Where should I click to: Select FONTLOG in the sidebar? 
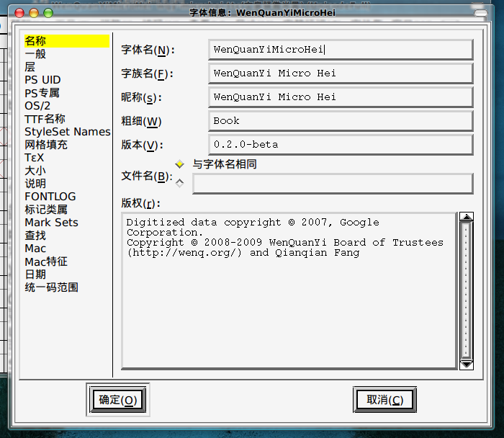click(x=50, y=197)
